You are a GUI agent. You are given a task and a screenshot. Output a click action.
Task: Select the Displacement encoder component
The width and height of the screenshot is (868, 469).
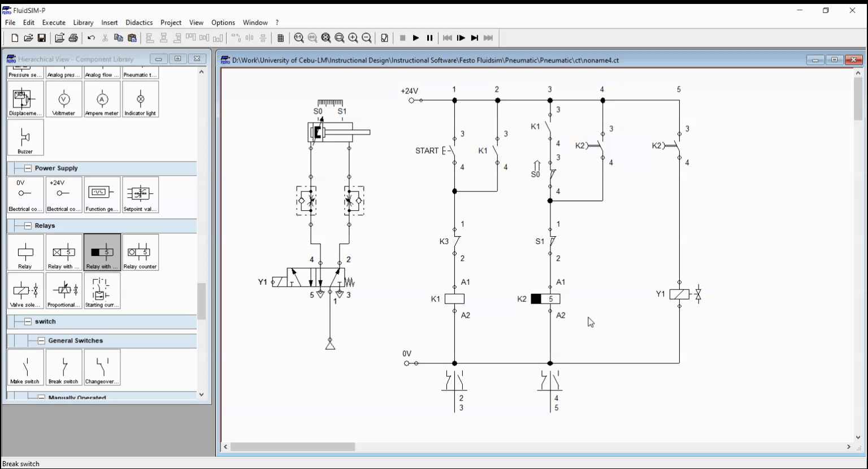pyautogui.click(x=25, y=99)
